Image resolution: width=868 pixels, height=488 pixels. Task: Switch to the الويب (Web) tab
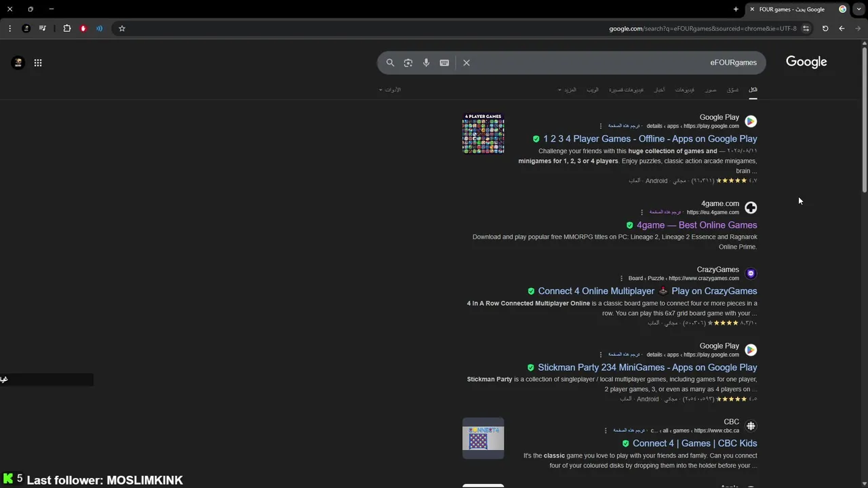(593, 89)
